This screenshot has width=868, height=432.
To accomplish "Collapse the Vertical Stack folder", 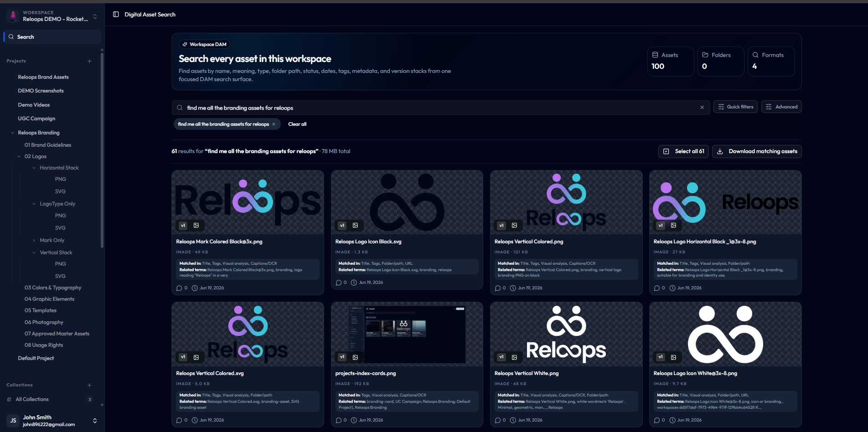I will 34,252.
